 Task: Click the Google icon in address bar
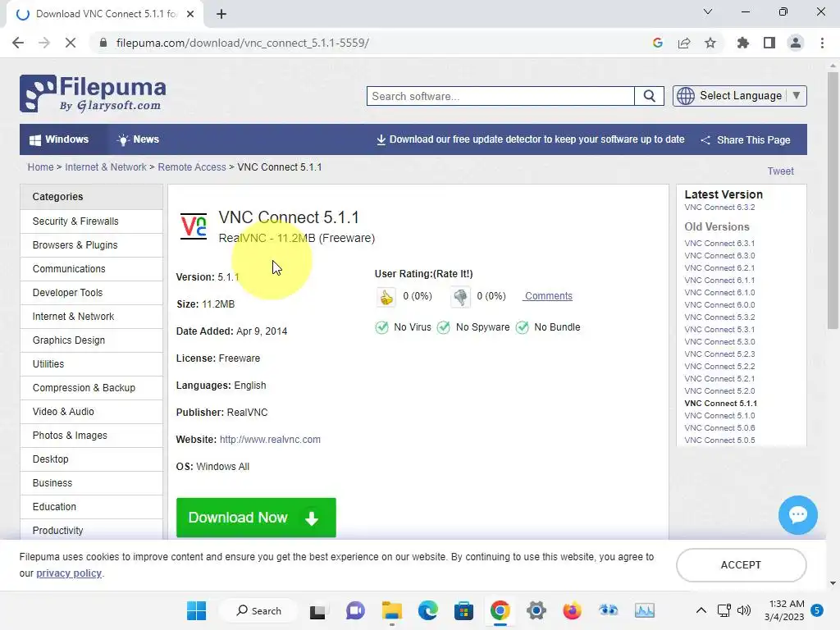pyautogui.click(x=658, y=43)
